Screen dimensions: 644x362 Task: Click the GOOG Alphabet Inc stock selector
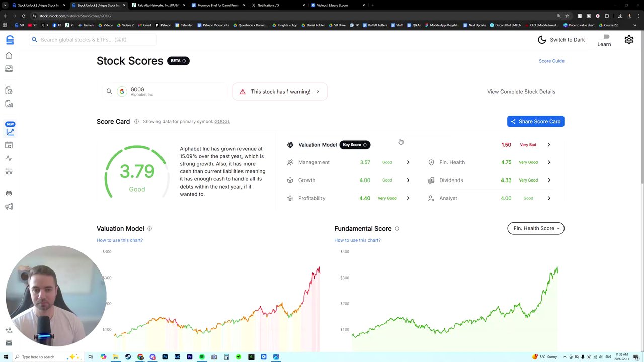point(165,92)
